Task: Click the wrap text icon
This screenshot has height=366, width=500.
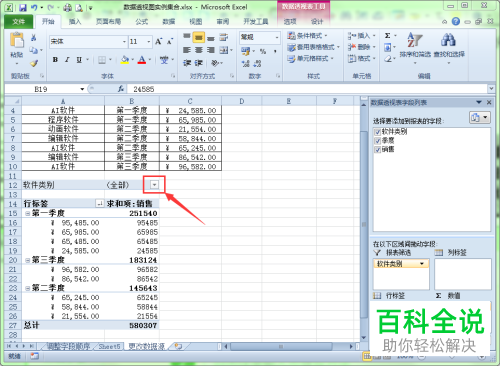Action: [224, 37]
